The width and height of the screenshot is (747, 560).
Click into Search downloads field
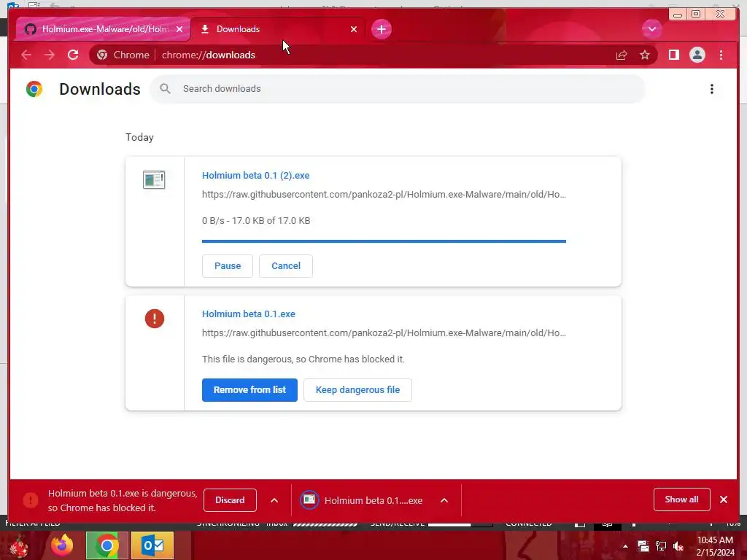pyautogui.click(x=398, y=88)
